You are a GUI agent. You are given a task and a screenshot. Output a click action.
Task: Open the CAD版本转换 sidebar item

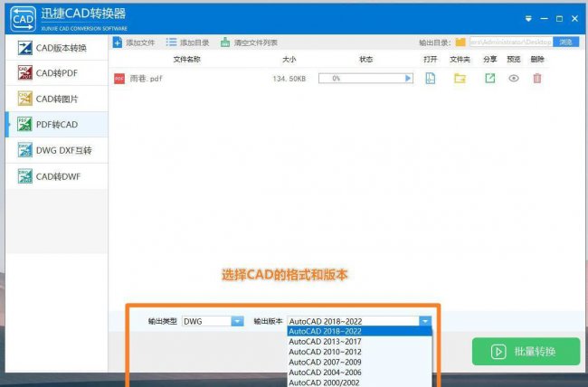coord(57,48)
